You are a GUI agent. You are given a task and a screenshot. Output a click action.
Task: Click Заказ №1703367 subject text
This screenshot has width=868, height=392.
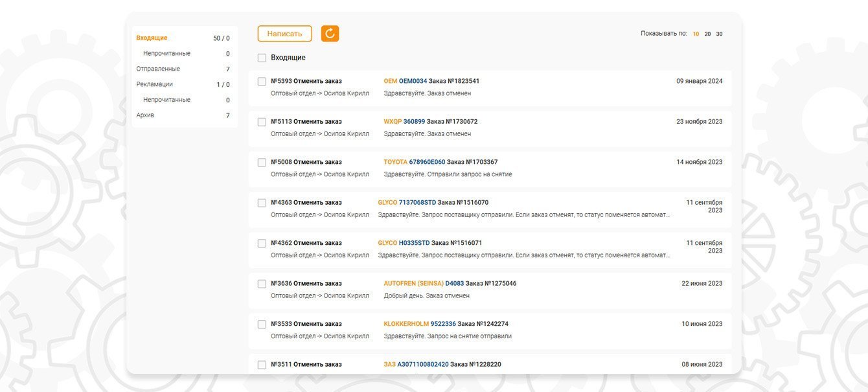[x=472, y=162]
